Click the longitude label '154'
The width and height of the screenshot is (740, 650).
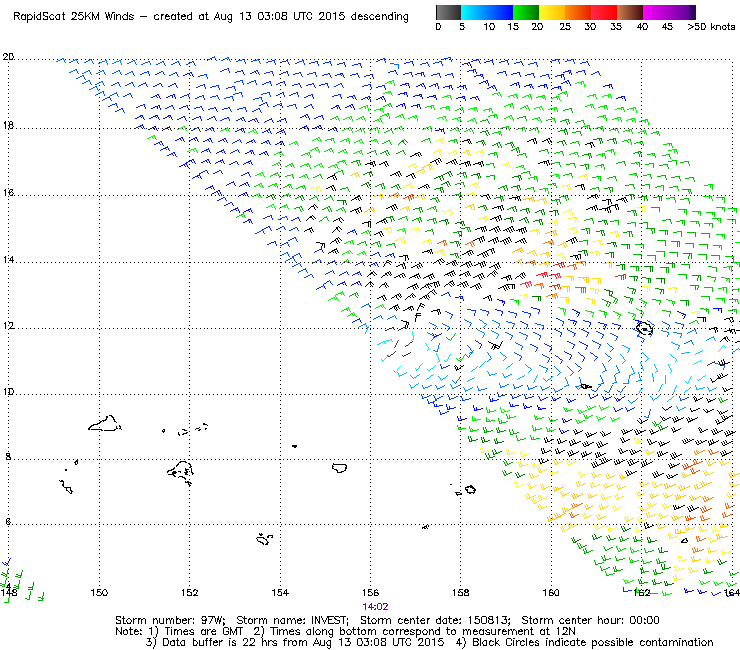point(280,592)
